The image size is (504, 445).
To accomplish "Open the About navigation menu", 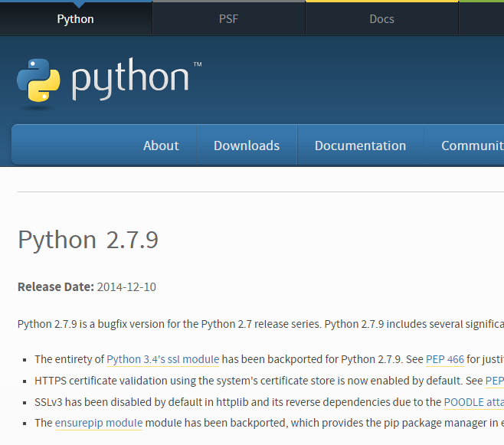I will pyautogui.click(x=161, y=146).
